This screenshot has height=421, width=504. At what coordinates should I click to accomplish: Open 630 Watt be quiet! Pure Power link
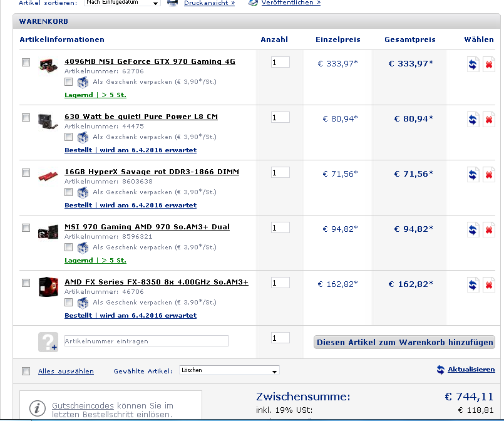pos(141,117)
